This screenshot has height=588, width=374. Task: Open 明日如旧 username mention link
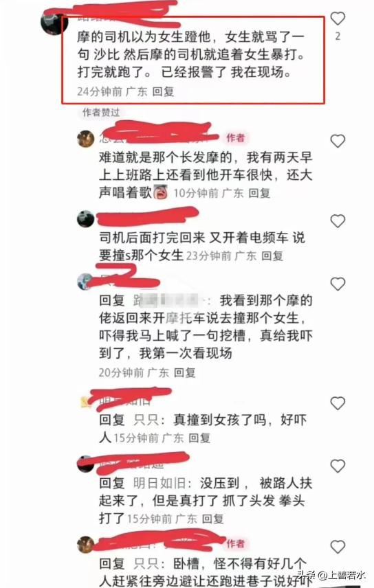tap(160, 483)
